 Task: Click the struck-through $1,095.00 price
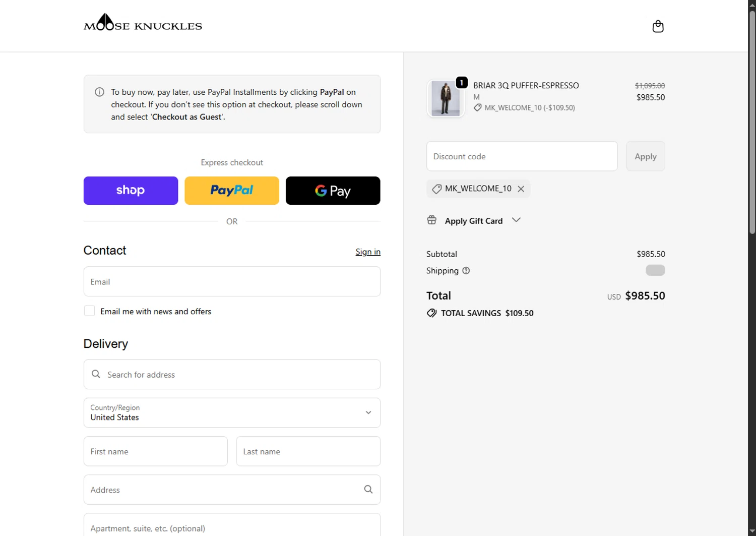coord(650,86)
